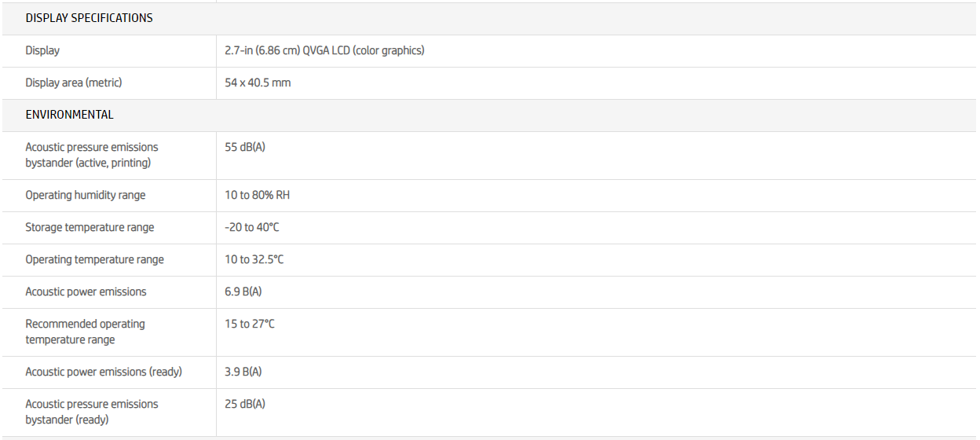Click the -20 to 40°C value
The width and height of the screenshot is (980, 440).
(252, 227)
